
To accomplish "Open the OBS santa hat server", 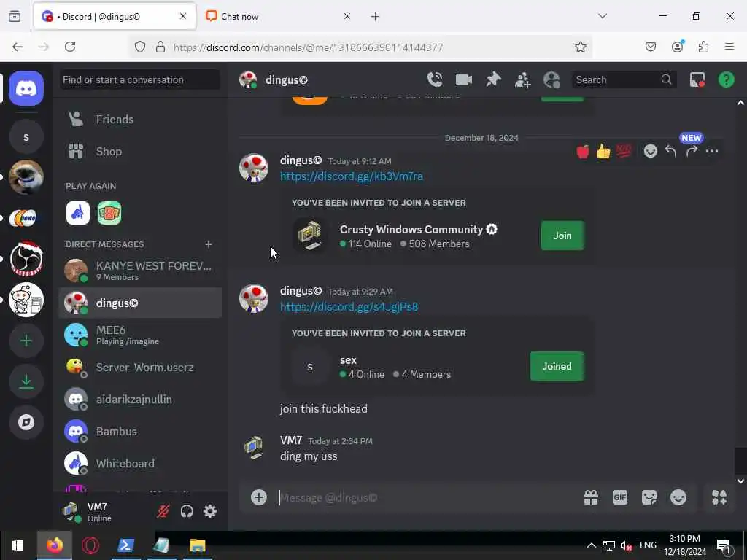I will pos(26,259).
